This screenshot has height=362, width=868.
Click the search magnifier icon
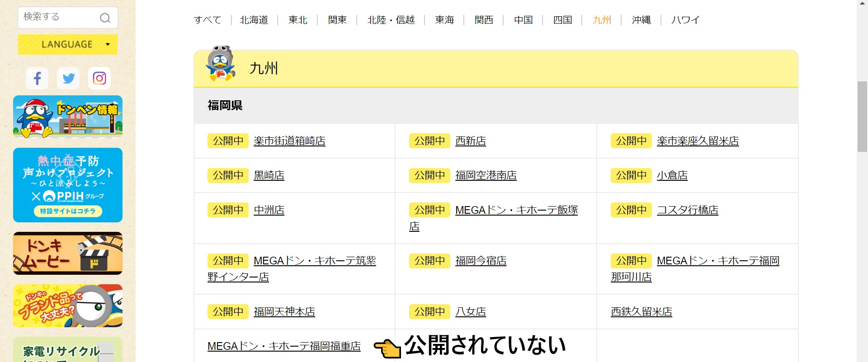coord(105,18)
